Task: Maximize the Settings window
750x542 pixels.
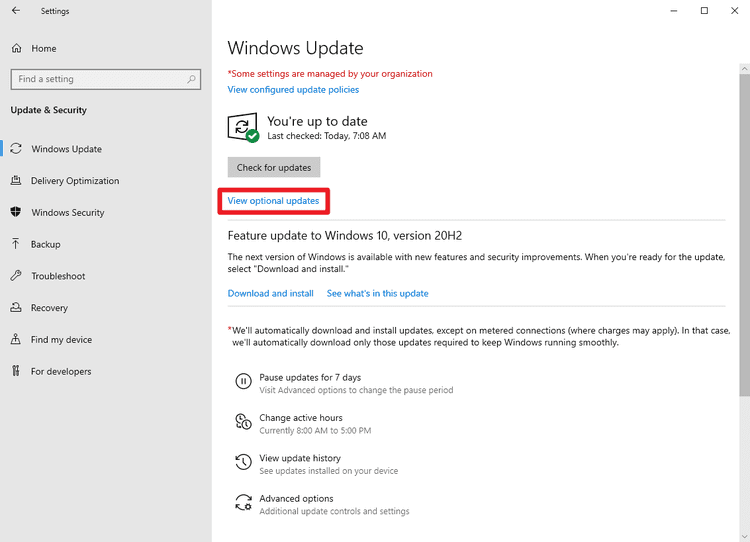Action: coord(704,11)
